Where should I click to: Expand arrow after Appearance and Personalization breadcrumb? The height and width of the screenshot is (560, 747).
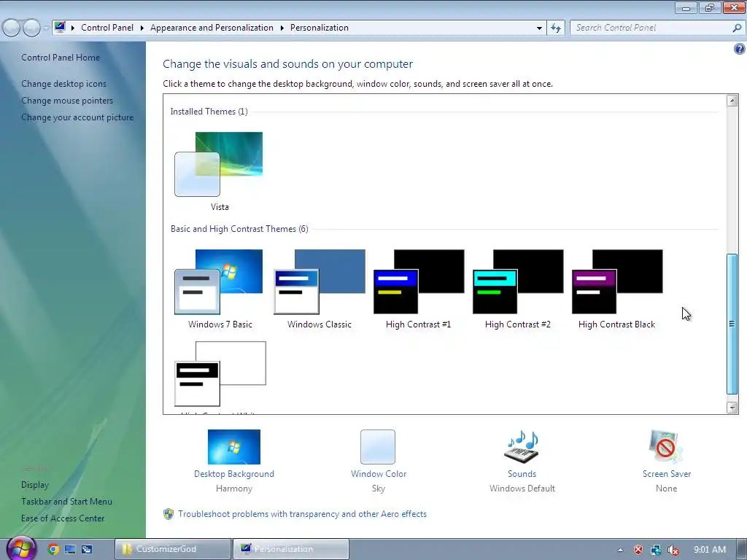click(282, 28)
